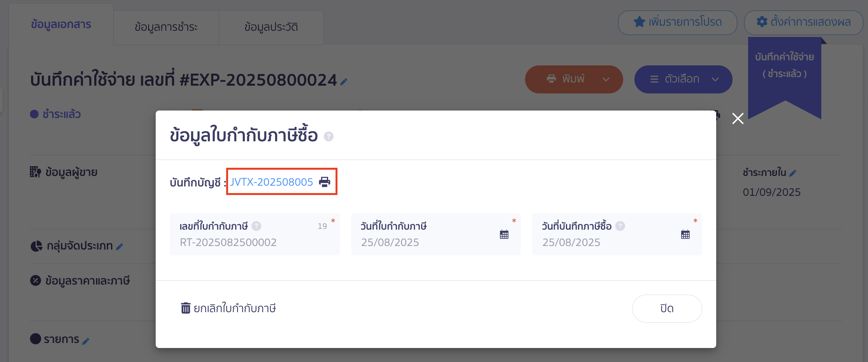The height and width of the screenshot is (362, 868).
Task: Click the printer icon in the พิมพ์ button
Action: 551,79
